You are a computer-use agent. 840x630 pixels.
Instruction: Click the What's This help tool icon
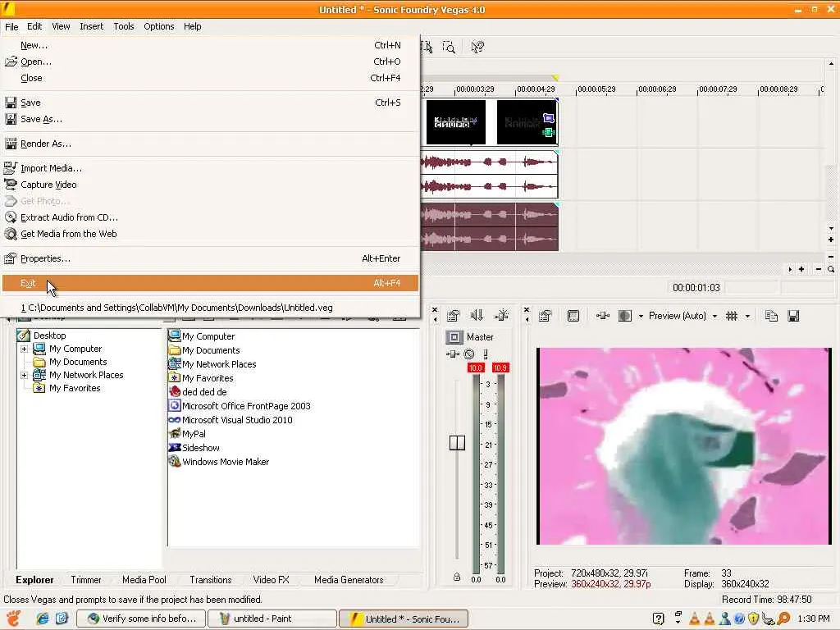(477, 47)
